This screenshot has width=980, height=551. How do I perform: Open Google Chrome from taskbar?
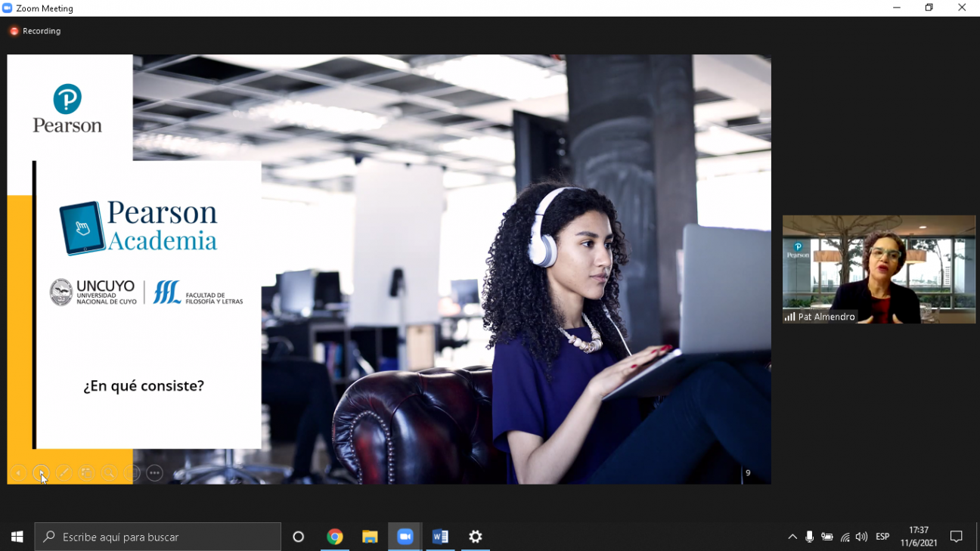[x=334, y=537]
